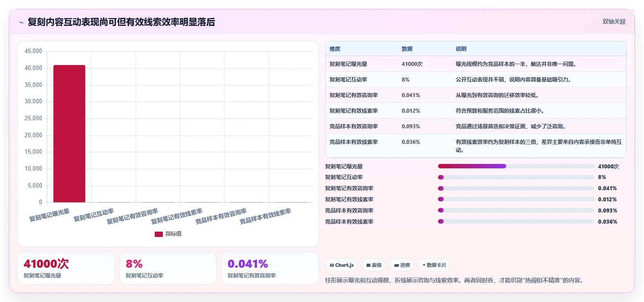Click table cell 复刻笔记互动率
The width and height of the screenshot is (644, 302).
pos(348,80)
